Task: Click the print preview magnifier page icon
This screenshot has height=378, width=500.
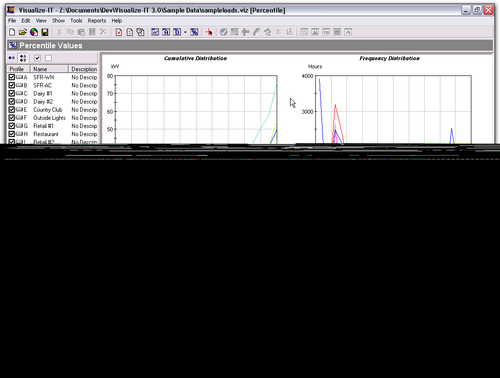Action: pyautogui.click(x=140, y=32)
